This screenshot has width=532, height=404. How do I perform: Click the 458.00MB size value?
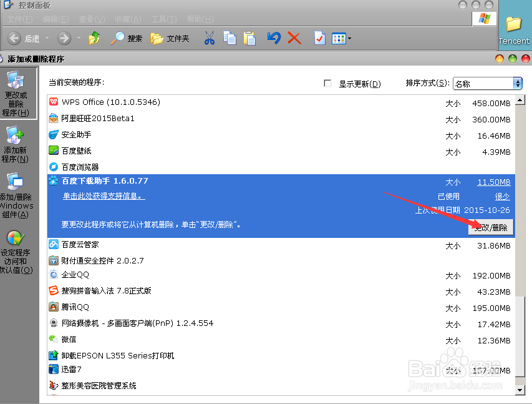pyautogui.click(x=491, y=103)
